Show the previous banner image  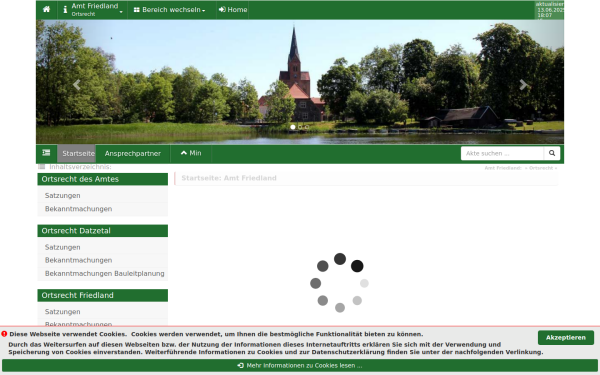[x=77, y=85]
